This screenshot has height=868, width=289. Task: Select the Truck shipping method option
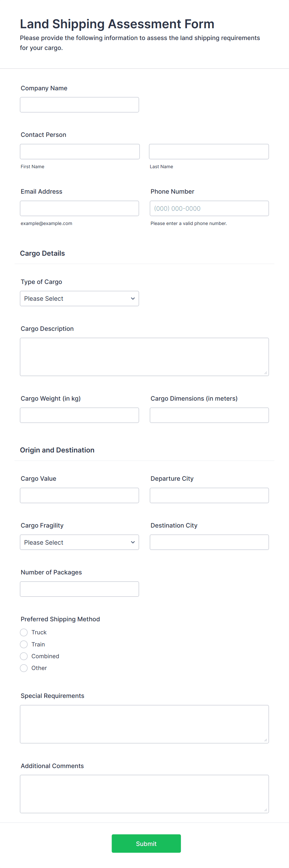[24, 632]
